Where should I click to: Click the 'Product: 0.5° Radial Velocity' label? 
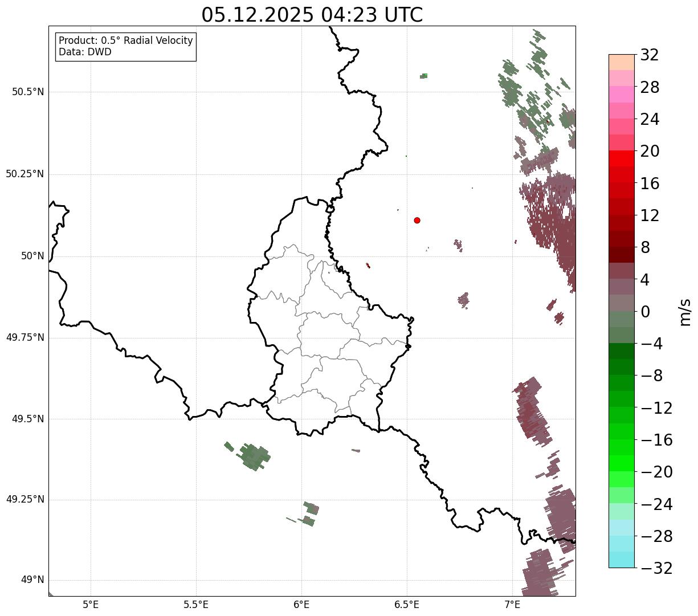(x=126, y=41)
